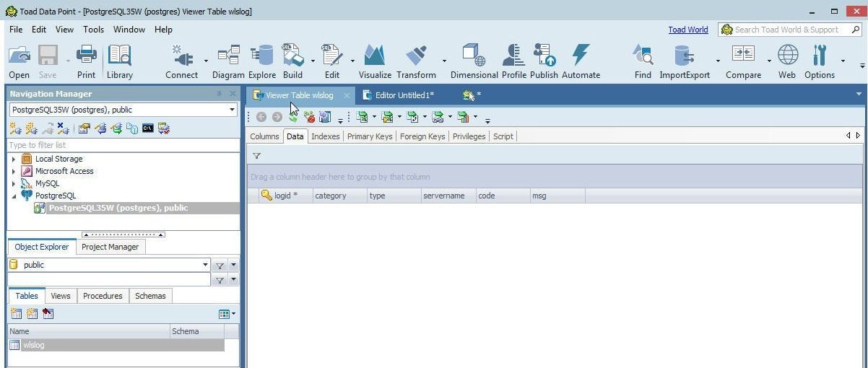Viewport: 868px width, 368px height.
Task: Switch to the Indexes tab
Action: (326, 136)
